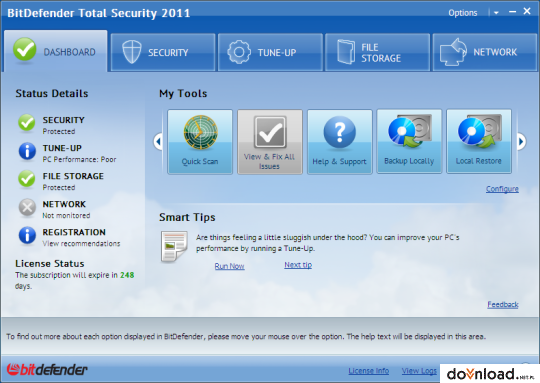The width and height of the screenshot is (540, 383).
Task: Open the Local Restore tool
Action: (479, 142)
